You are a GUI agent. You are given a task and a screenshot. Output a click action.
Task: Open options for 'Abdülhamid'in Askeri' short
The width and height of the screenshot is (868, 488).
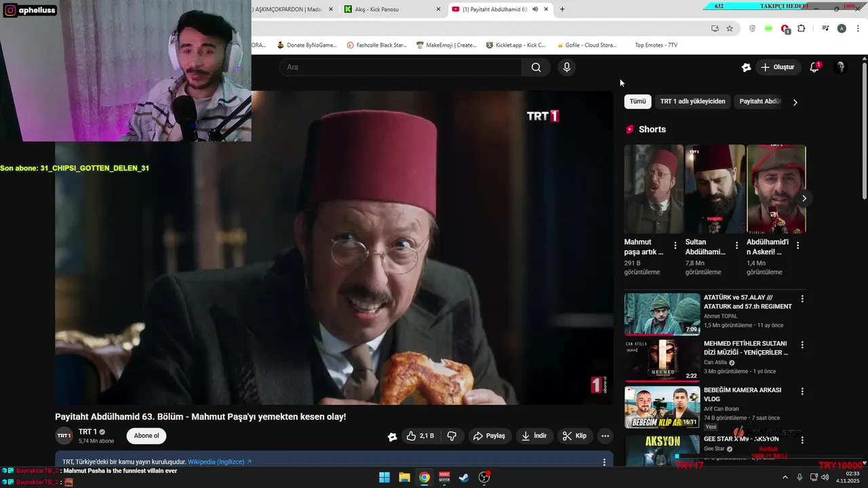click(797, 245)
